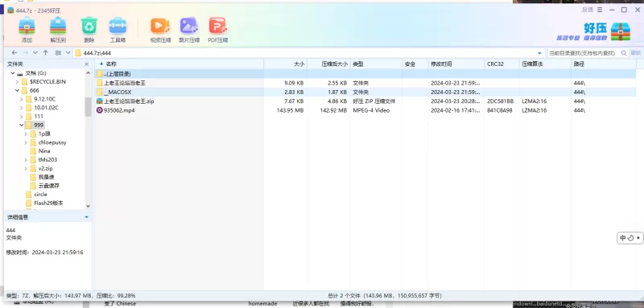This screenshot has width=644, height=308.
Task: Collapse the 999 folder node
Action: point(22,125)
